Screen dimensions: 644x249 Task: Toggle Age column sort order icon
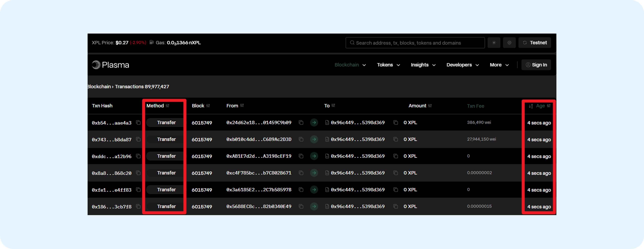(531, 106)
